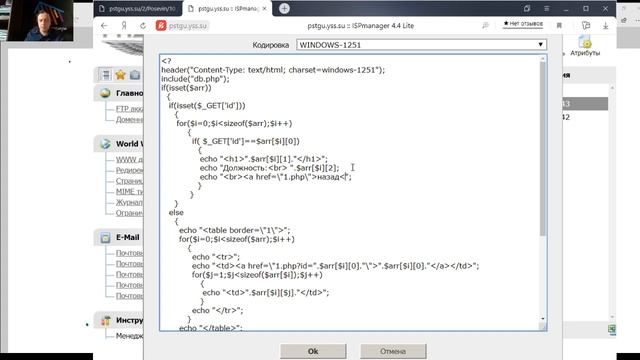This screenshot has height=360, width=640.
Task: Bookmark the page with the bookmark icon
Action: [559, 25]
